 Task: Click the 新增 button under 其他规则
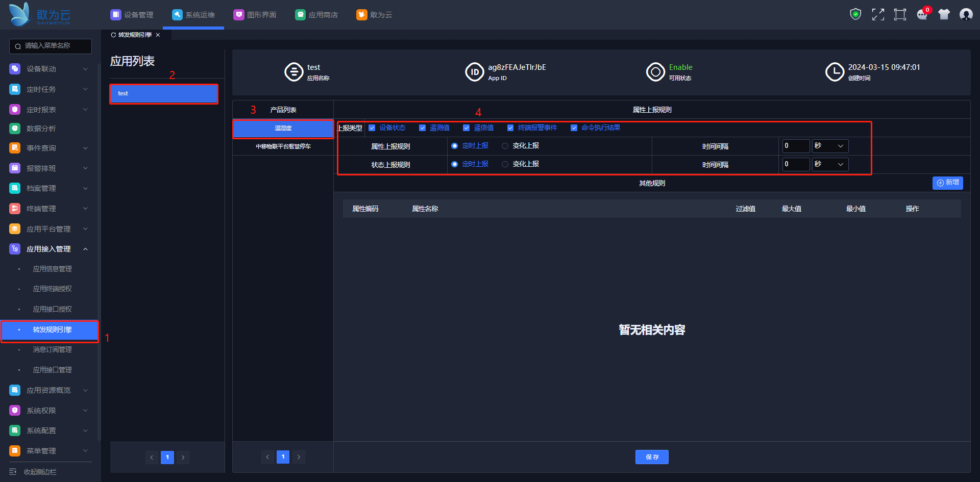click(947, 183)
